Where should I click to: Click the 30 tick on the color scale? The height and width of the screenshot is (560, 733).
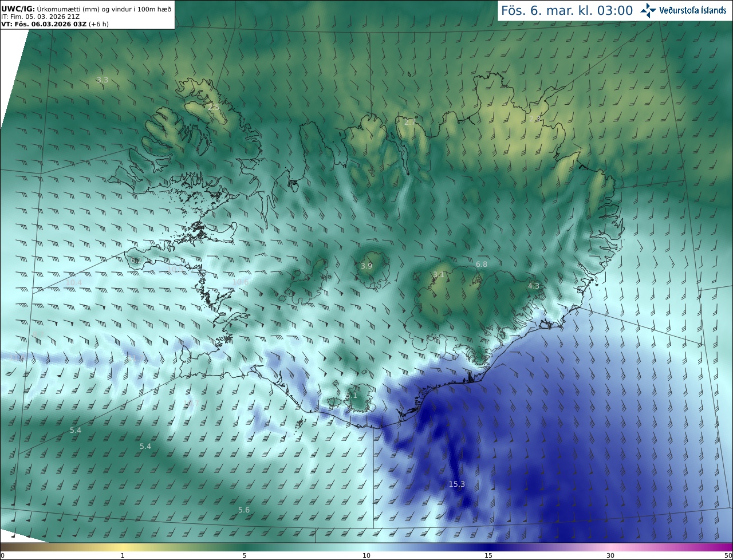tap(610, 556)
